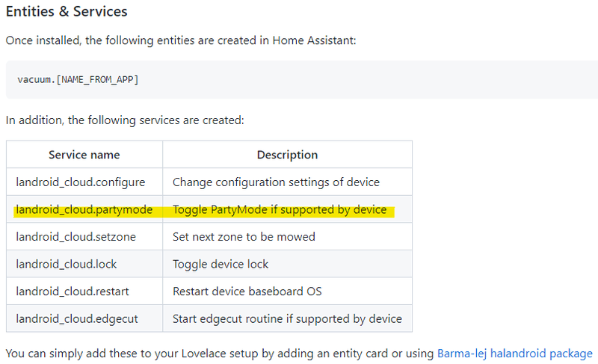Click the Change configuration settings description
598x364 pixels.
[x=276, y=182]
